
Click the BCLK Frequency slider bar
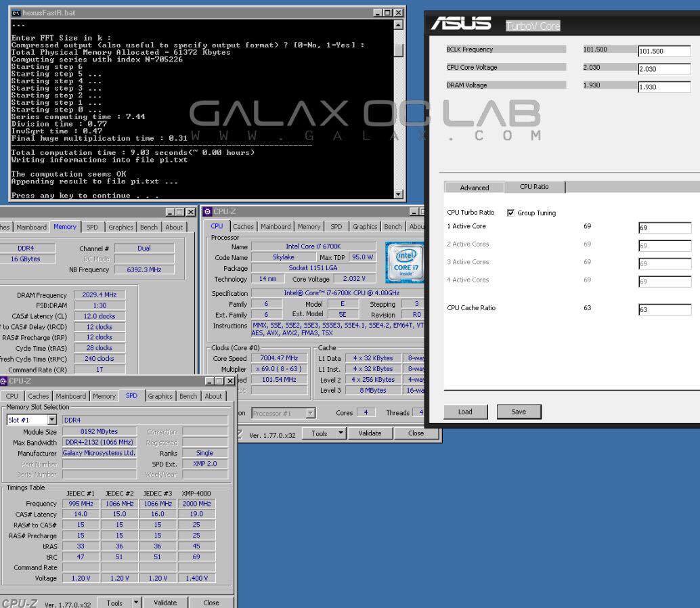pyautogui.click(x=505, y=49)
